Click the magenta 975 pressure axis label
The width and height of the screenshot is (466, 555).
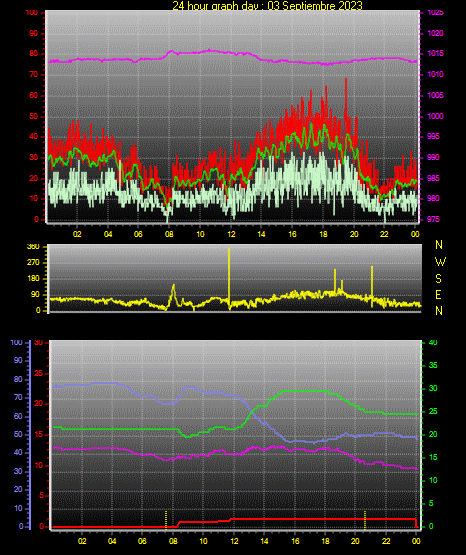(x=434, y=219)
